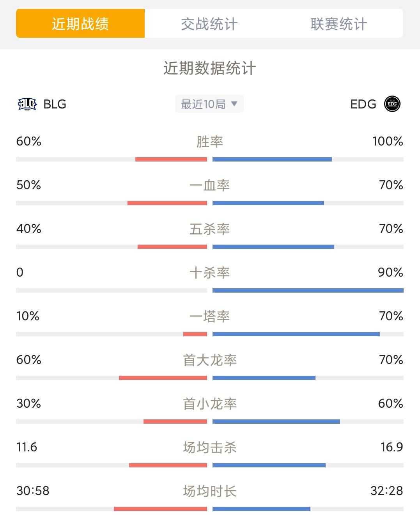Tap EDG's 100% win rate value
This screenshot has width=420, height=522.
tap(388, 141)
